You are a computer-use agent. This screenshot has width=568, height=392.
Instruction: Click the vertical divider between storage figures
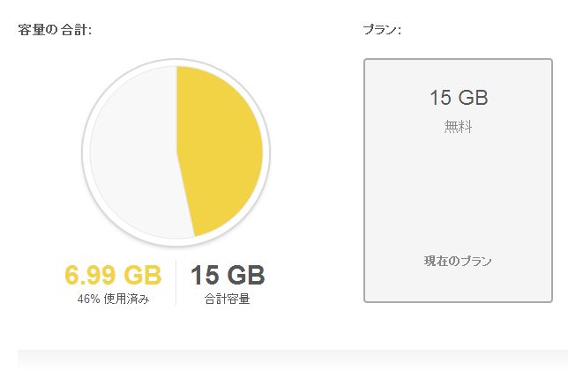pos(176,283)
